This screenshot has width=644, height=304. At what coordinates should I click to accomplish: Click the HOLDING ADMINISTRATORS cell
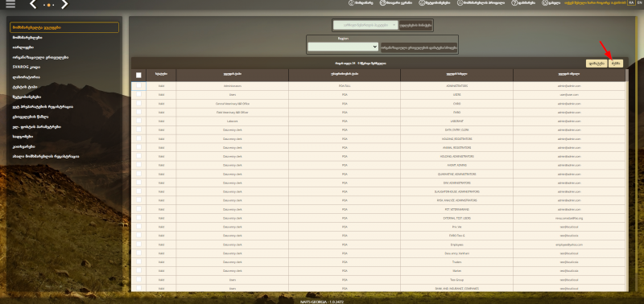456,156
